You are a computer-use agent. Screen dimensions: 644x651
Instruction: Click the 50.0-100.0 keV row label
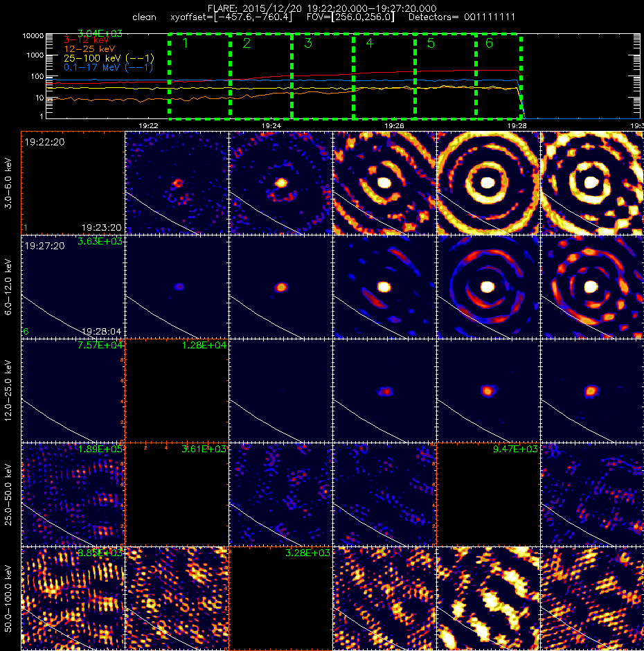click(9, 598)
